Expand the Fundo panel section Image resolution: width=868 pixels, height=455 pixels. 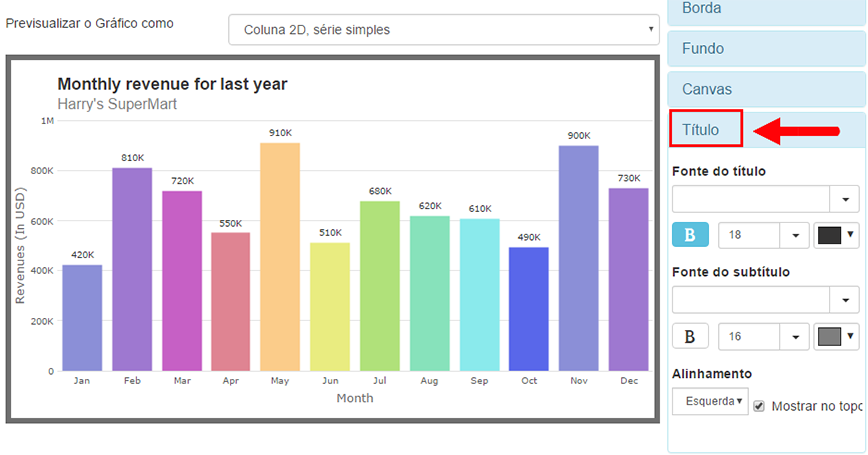click(766, 49)
